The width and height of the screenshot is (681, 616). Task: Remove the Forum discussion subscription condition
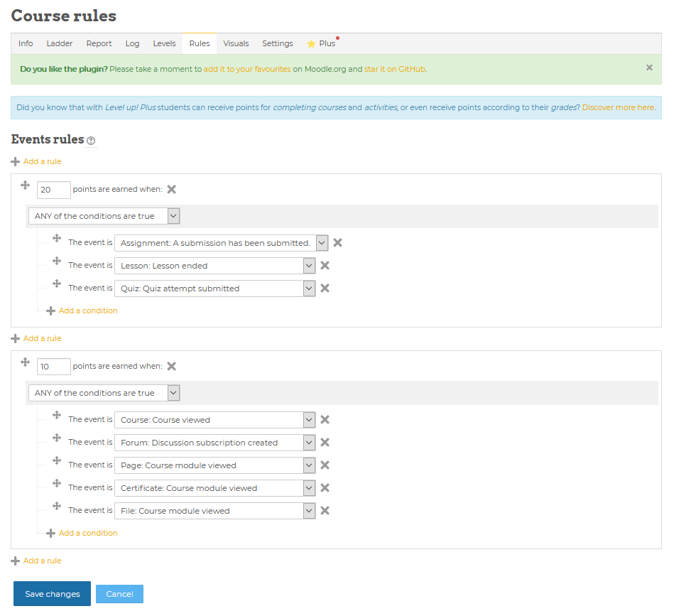pos(325,443)
